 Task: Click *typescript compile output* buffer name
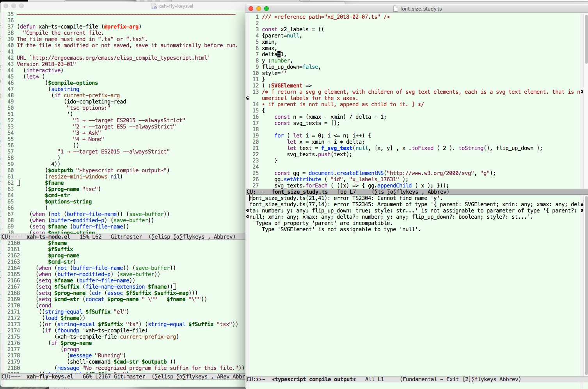tap(314, 379)
